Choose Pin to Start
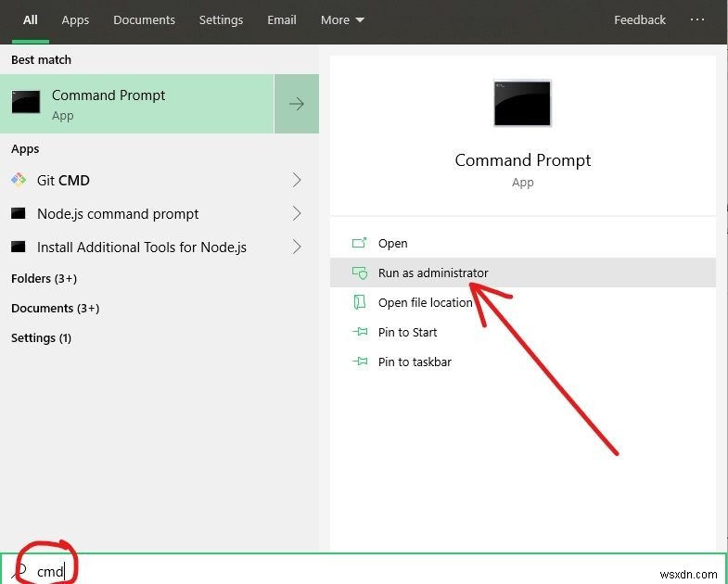 523,333
